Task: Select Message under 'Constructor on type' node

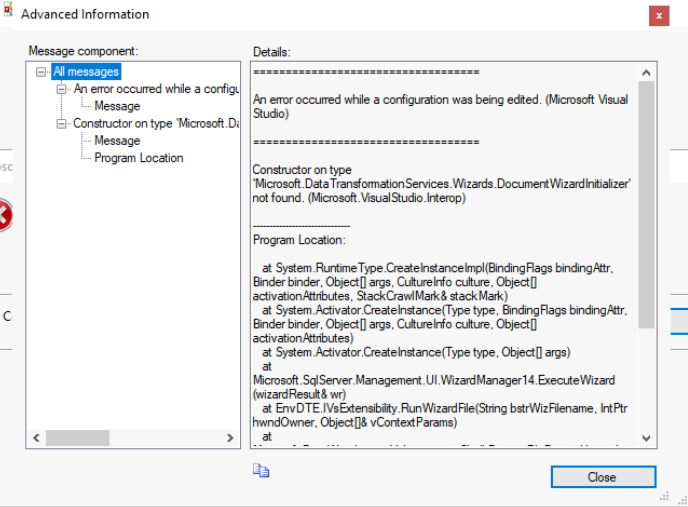Action: click(x=117, y=140)
